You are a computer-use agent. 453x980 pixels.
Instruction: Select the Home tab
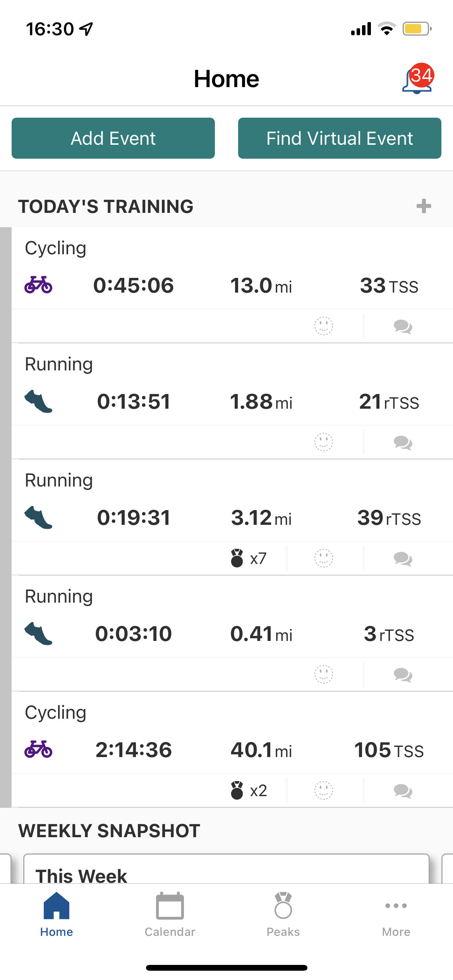[57, 914]
